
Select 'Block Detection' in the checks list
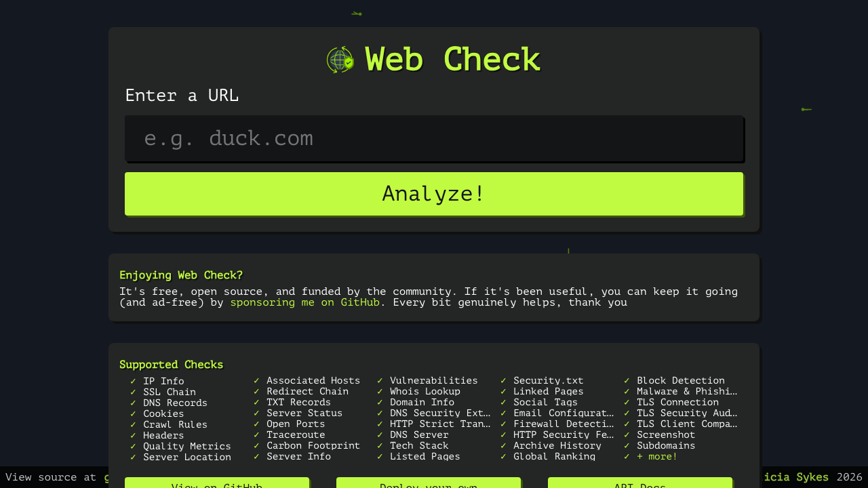(681, 380)
